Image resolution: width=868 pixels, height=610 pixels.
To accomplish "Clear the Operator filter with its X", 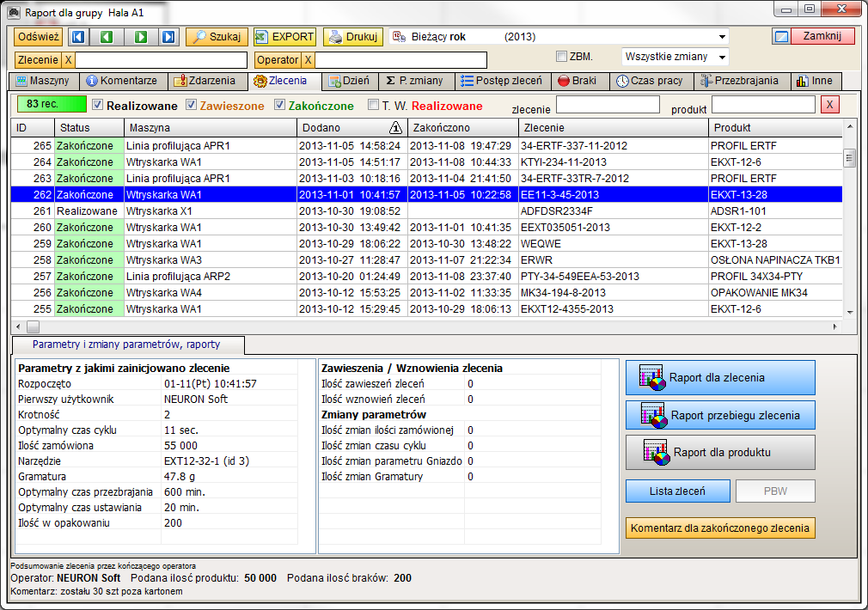I will point(309,60).
